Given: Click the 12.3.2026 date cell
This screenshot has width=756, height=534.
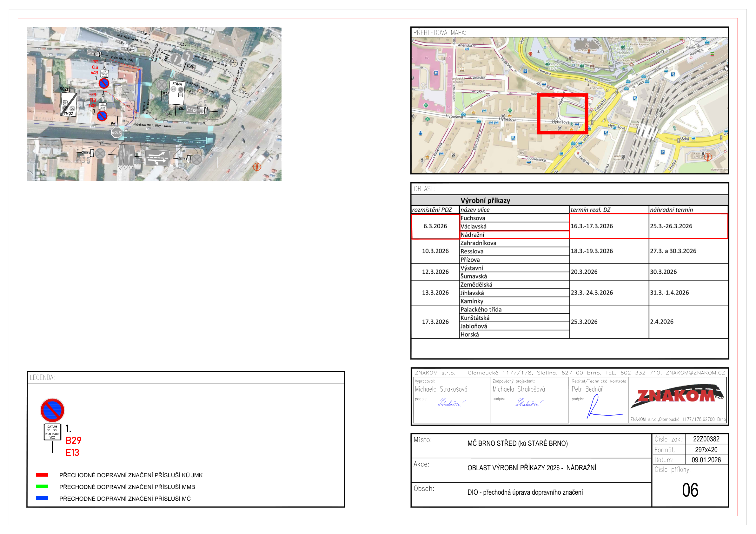Looking at the screenshot, I should pos(435,272).
